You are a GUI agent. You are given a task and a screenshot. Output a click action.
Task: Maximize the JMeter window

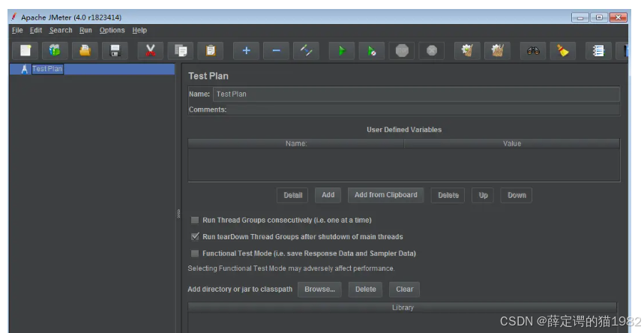[x=599, y=18]
